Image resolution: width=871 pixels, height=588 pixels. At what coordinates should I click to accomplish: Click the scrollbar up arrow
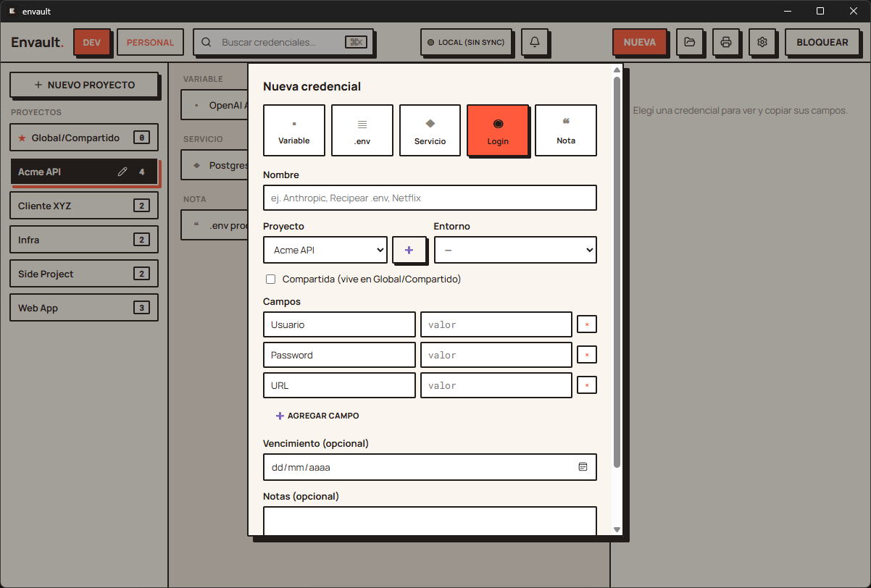(617, 70)
